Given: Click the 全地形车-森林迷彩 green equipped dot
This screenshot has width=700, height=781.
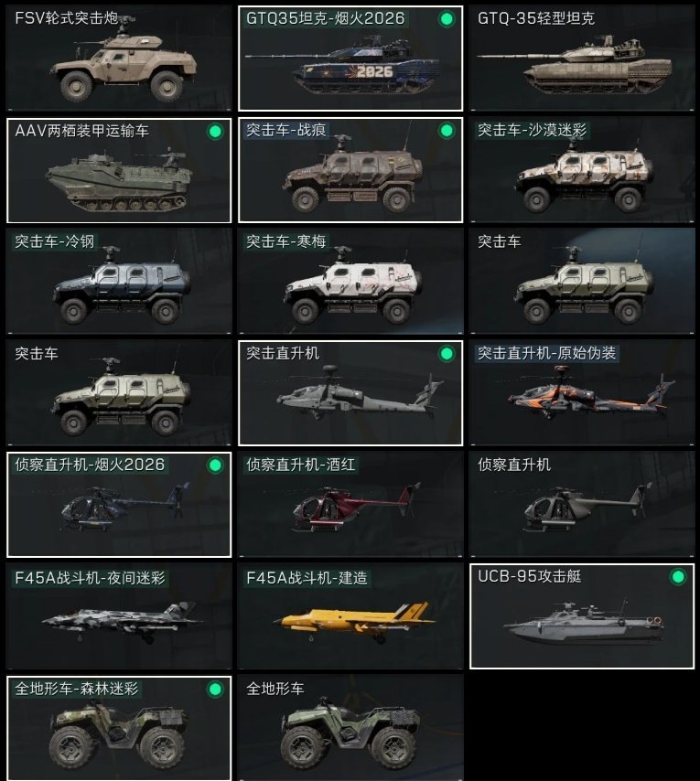Looking at the screenshot, I should tap(215, 690).
